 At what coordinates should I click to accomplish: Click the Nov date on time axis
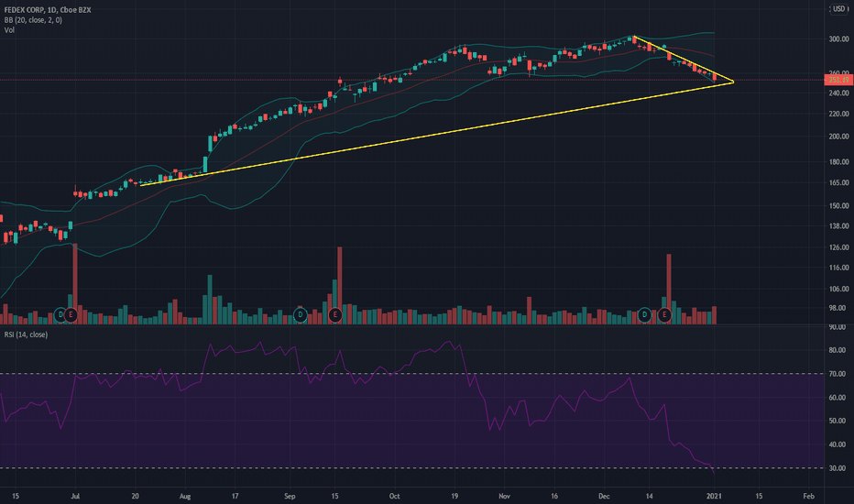click(504, 497)
